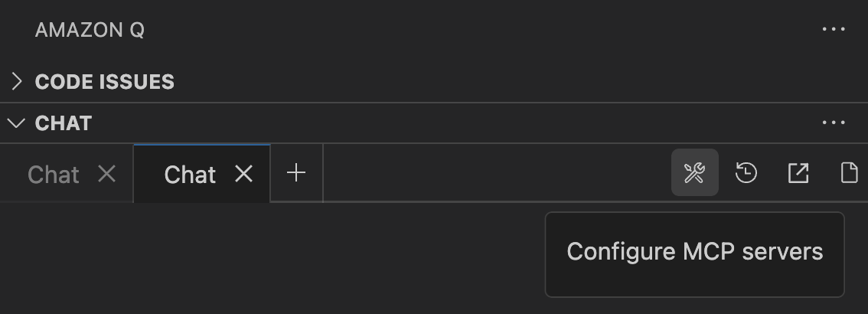Click the export chat arrow icon
The height and width of the screenshot is (314, 868).
[x=798, y=173]
